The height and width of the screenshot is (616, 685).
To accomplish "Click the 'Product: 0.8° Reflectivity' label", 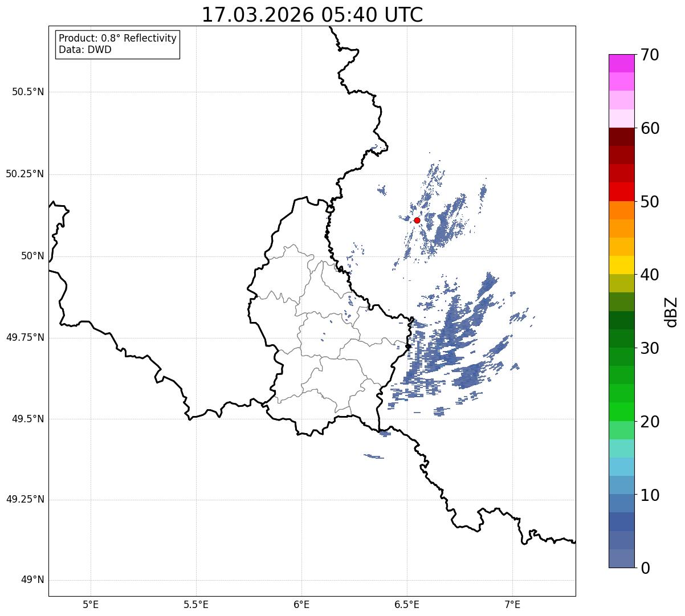I will 118,38.
